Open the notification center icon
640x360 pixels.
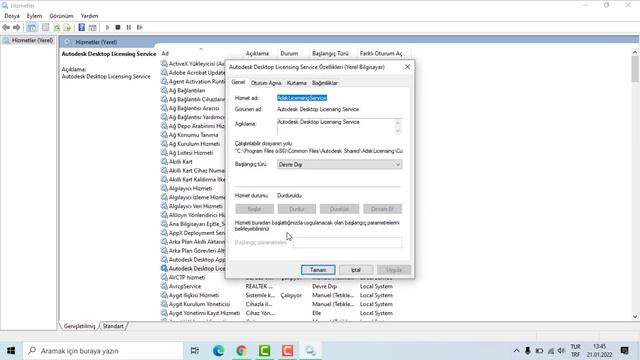point(624,351)
